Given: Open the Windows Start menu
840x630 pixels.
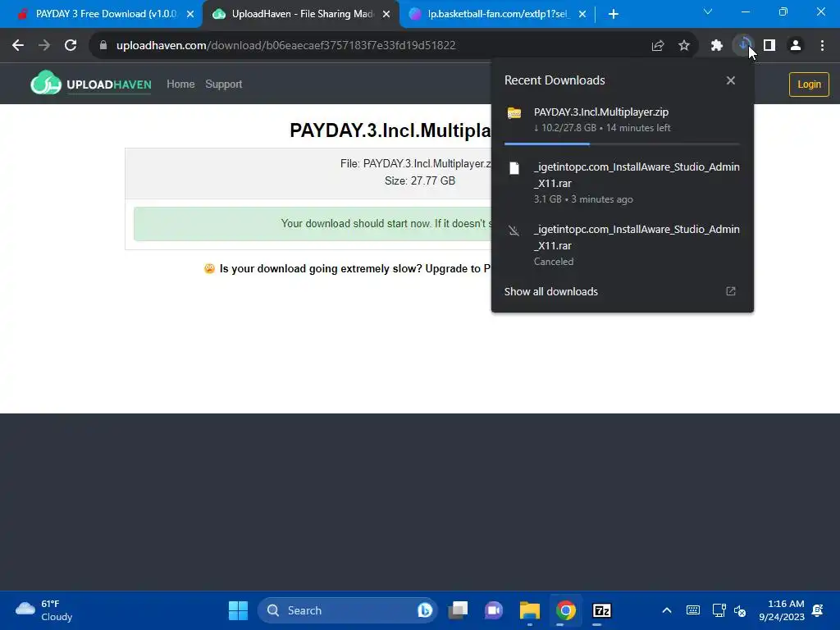Looking at the screenshot, I should coord(238,610).
